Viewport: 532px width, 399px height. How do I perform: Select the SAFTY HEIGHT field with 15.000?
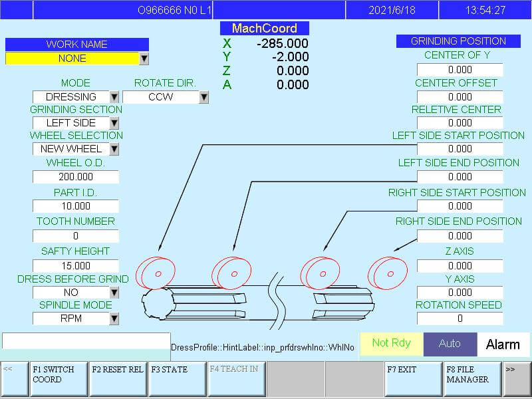pos(76,265)
